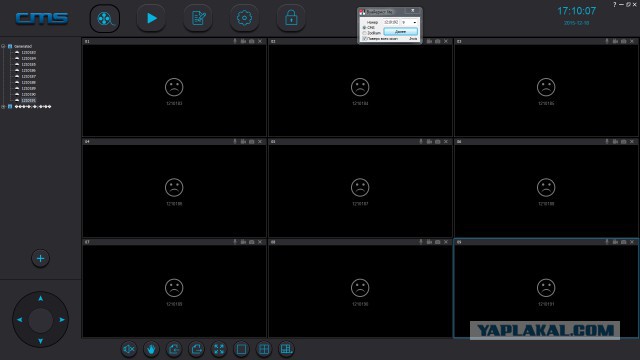Add a new device with plus button
Viewport: 640px width, 360px height.
click(40, 258)
